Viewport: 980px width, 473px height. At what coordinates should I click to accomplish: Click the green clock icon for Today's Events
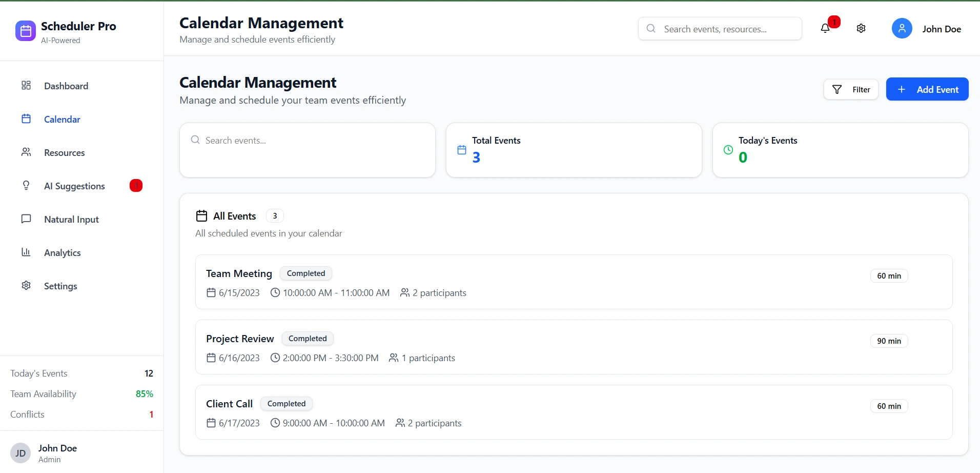(728, 150)
